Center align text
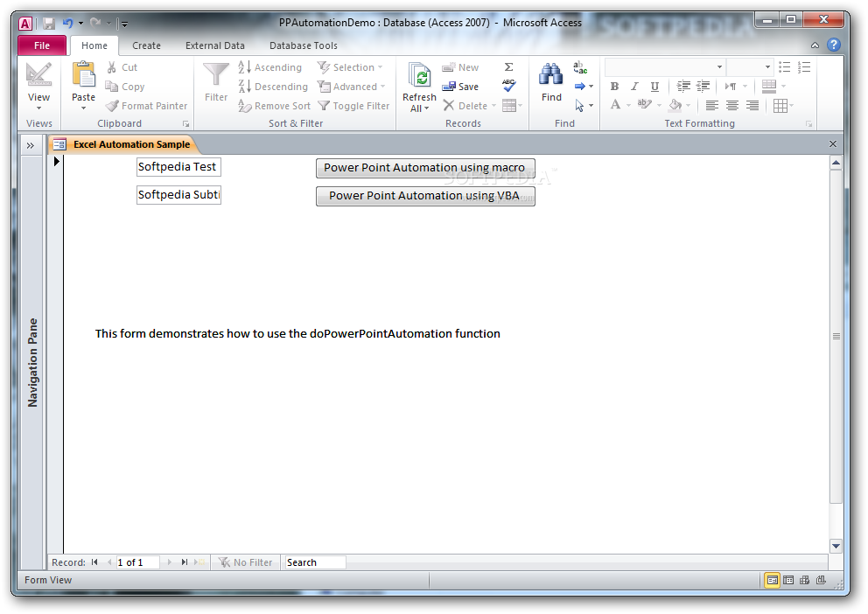The image size is (868, 614). [731, 105]
